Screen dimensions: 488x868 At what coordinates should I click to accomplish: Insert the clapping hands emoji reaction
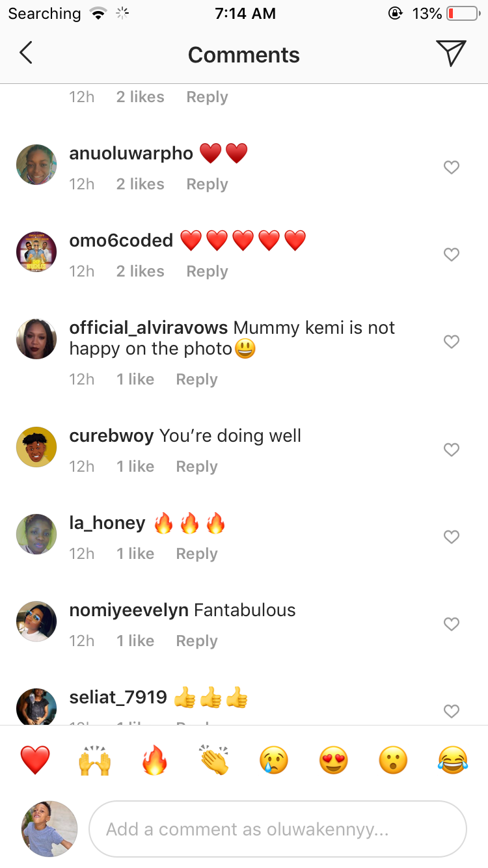point(214,760)
